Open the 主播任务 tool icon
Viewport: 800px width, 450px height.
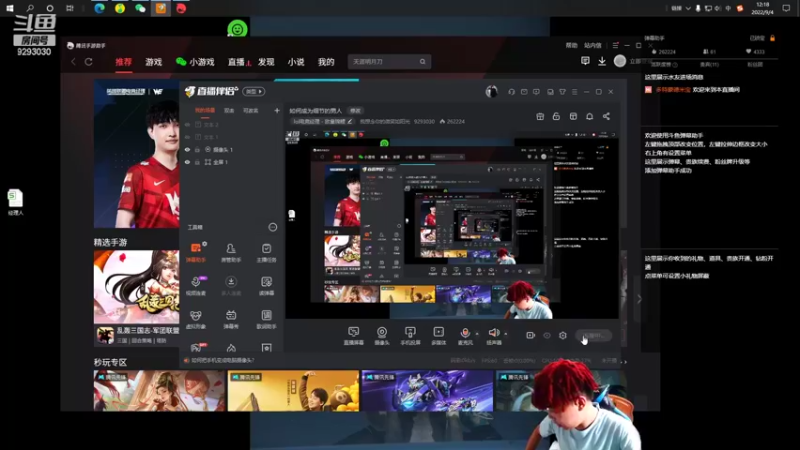pos(266,253)
